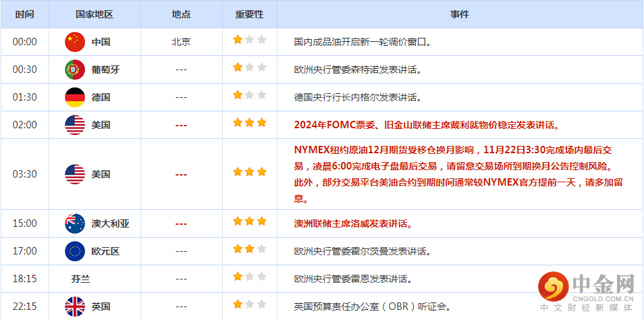Click the red 澳洲联储主席洛威发表讲话 event
Image resolution: width=644 pixels, height=320 pixels.
(353, 224)
